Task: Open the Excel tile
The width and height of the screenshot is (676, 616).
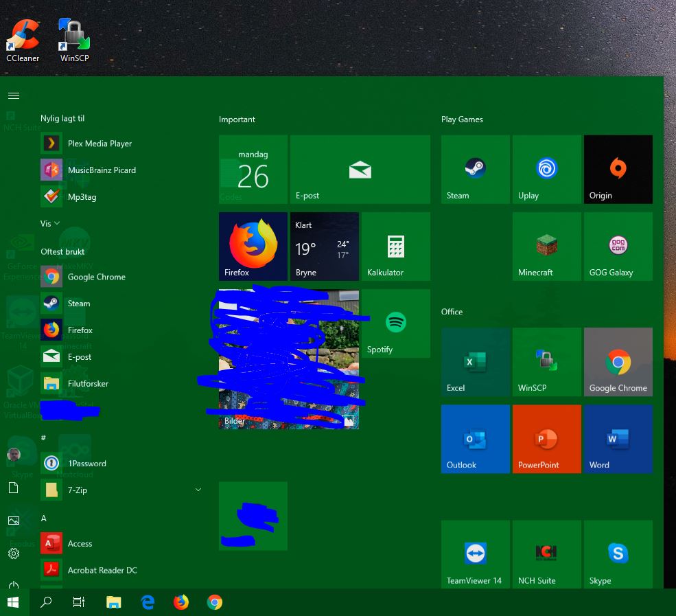Action: [475, 362]
